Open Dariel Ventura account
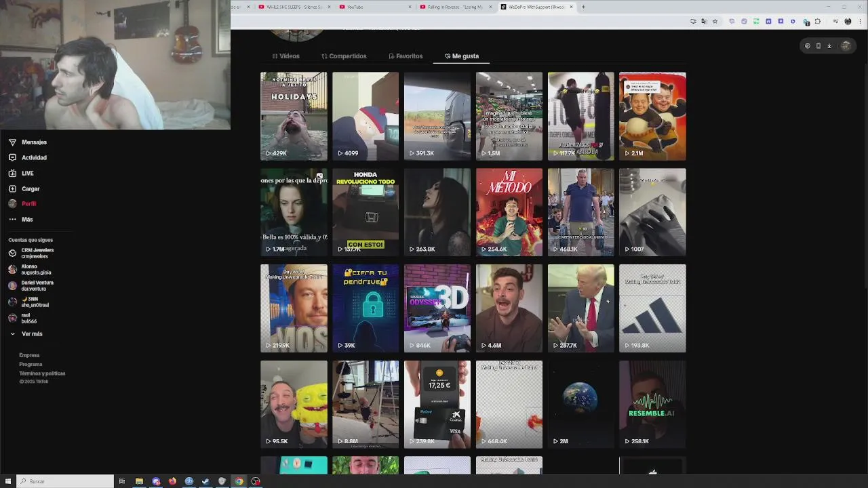This screenshot has width=868, height=488. 31,285
